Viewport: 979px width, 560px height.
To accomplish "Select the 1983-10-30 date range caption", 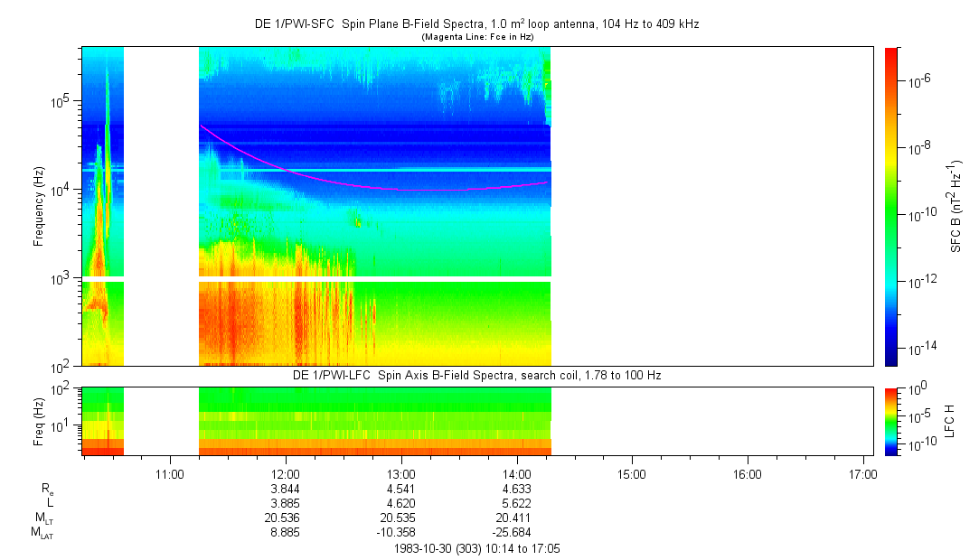I will click(477, 548).
